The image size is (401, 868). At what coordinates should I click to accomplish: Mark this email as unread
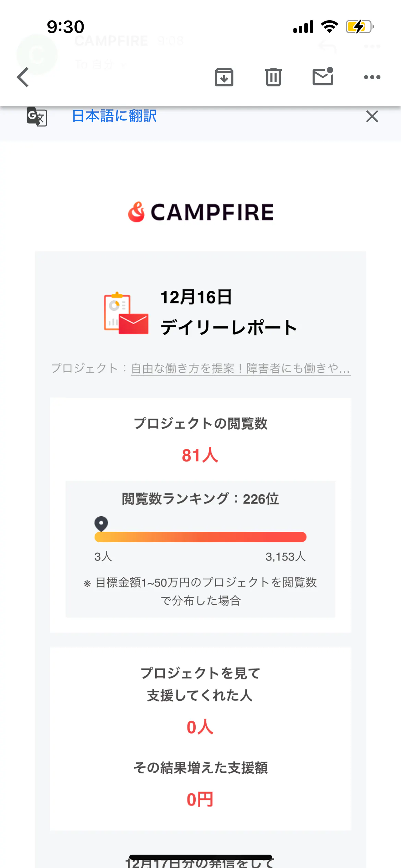(323, 76)
